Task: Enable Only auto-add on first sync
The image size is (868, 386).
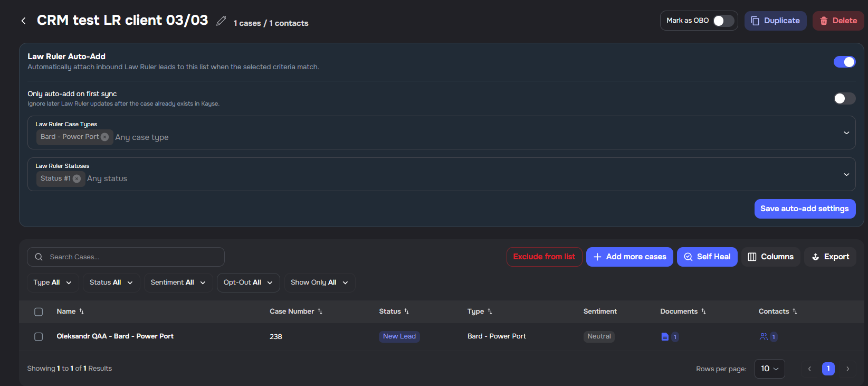Action: [x=844, y=99]
